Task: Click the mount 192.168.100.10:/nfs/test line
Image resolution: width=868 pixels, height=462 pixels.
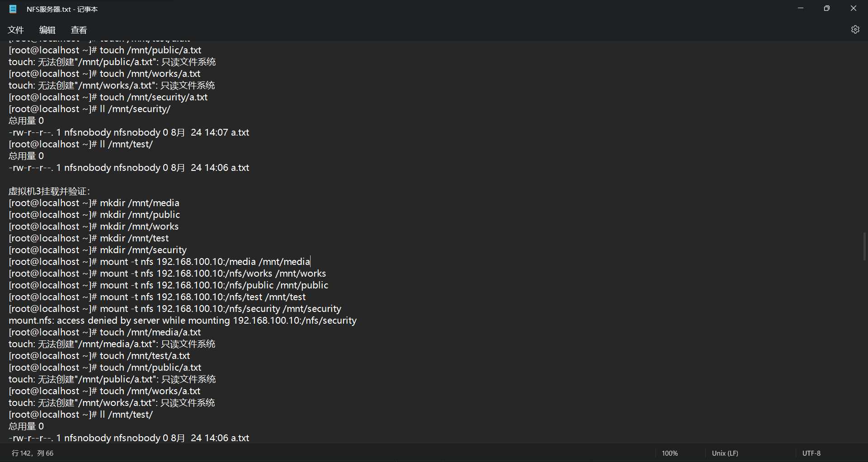Action: click(x=157, y=297)
